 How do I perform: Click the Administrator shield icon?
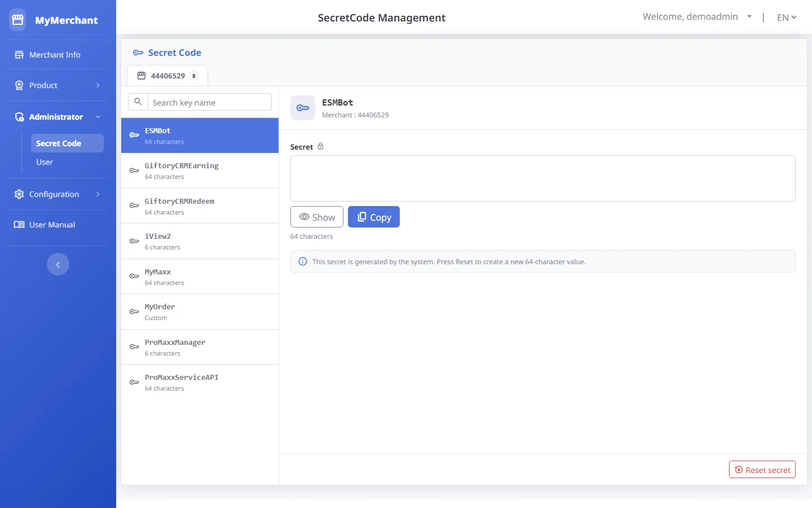(19, 117)
